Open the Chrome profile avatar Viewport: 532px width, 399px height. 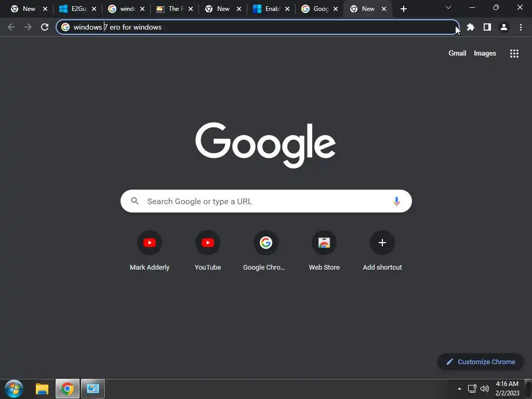tap(504, 27)
